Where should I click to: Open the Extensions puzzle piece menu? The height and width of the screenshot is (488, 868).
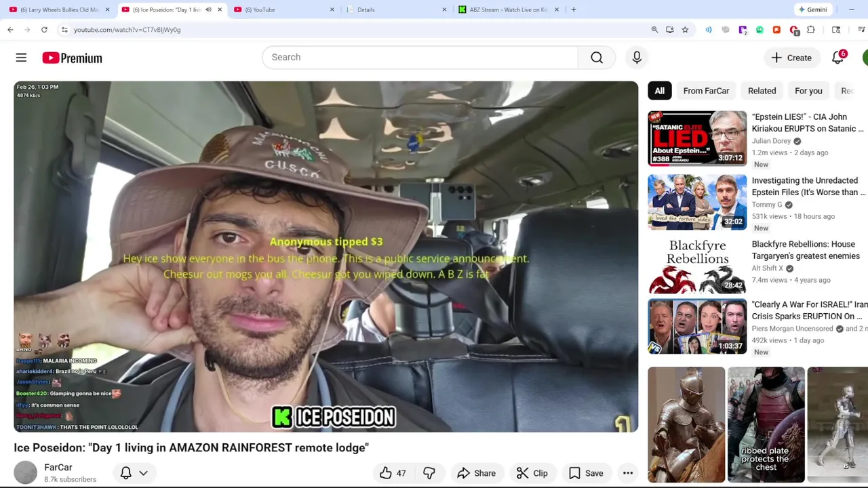[811, 30]
